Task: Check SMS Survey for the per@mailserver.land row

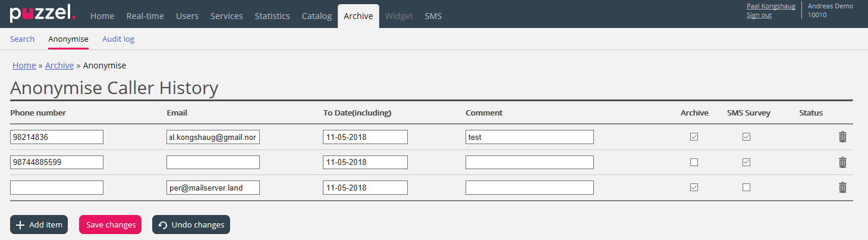Action: (746, 188)
